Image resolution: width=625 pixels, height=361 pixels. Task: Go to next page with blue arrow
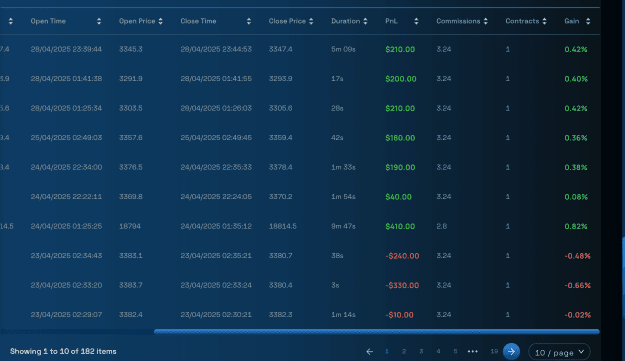click(511, 351)
